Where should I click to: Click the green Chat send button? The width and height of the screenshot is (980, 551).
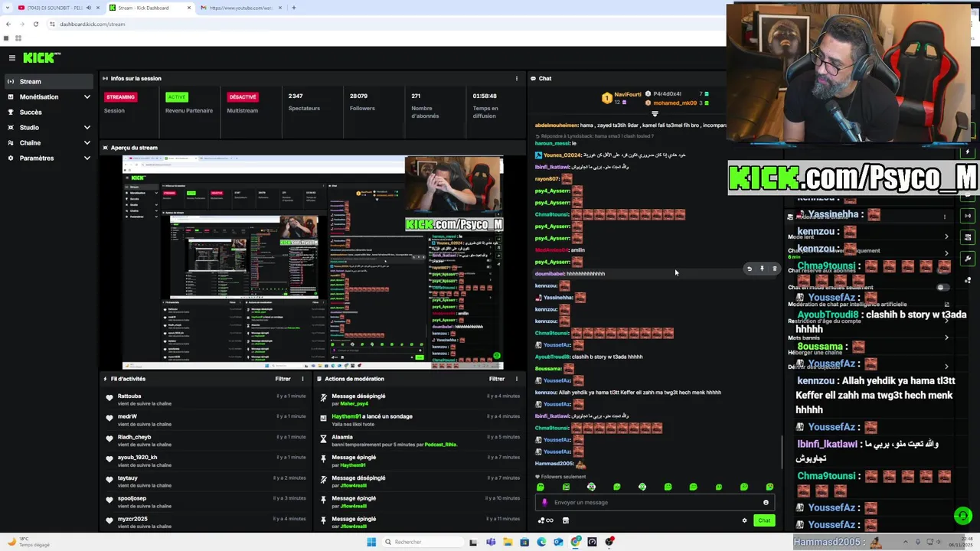pos(764,520)
